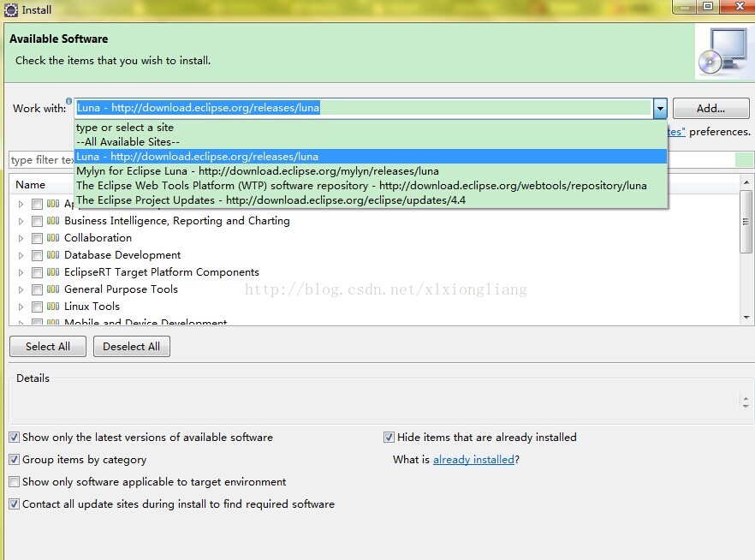Image resolution: width=755 pixels, height=560 pixels.
Task: Check the Business Intelligence, Reporting and Charting box
Action: tap(37, 222)
